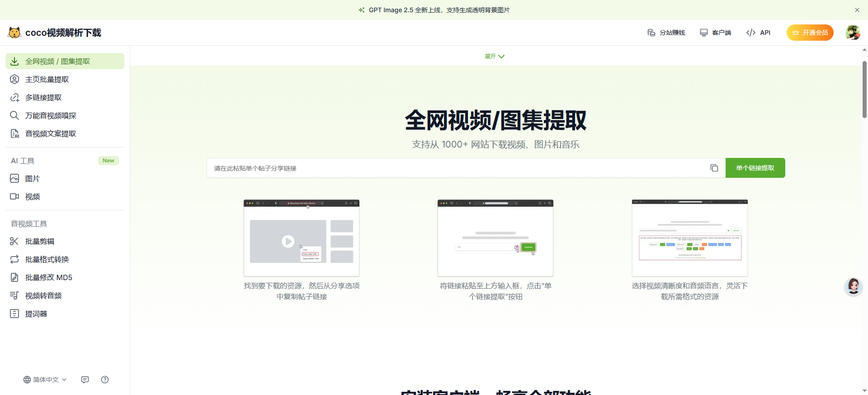Open the copy post link tutorial thumbnail
Image resolution: width=868 pixels, height=395 pixels.
coord(302,238)
